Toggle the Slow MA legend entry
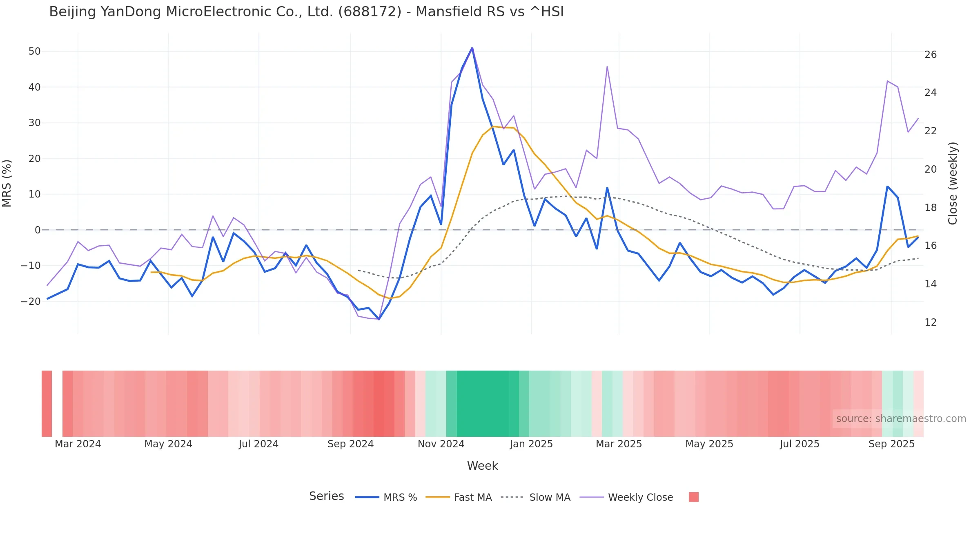980x551 pixels. pos(535,497)
